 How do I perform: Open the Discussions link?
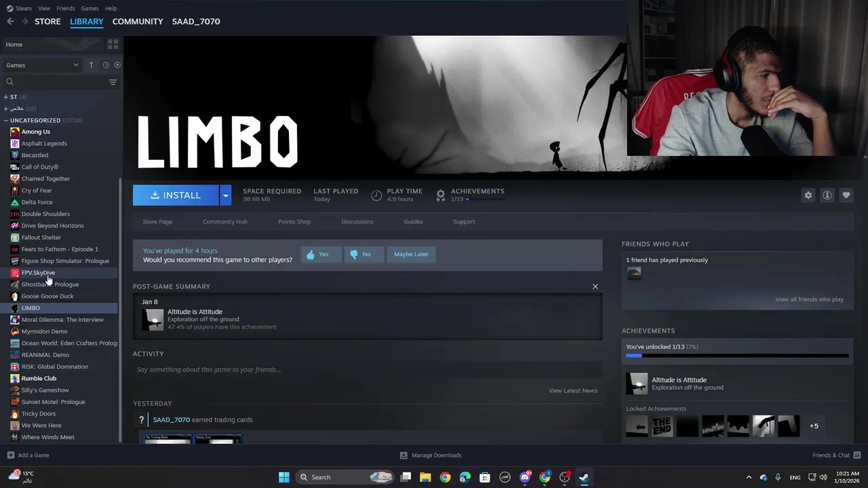pyautogui.click(x=357, y=222)
